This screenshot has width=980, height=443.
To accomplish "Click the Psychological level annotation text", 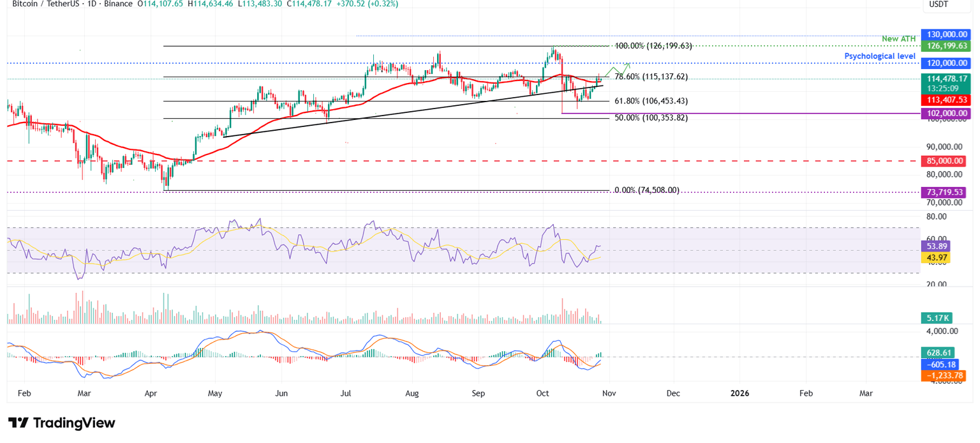I will [x=880, y=56].
